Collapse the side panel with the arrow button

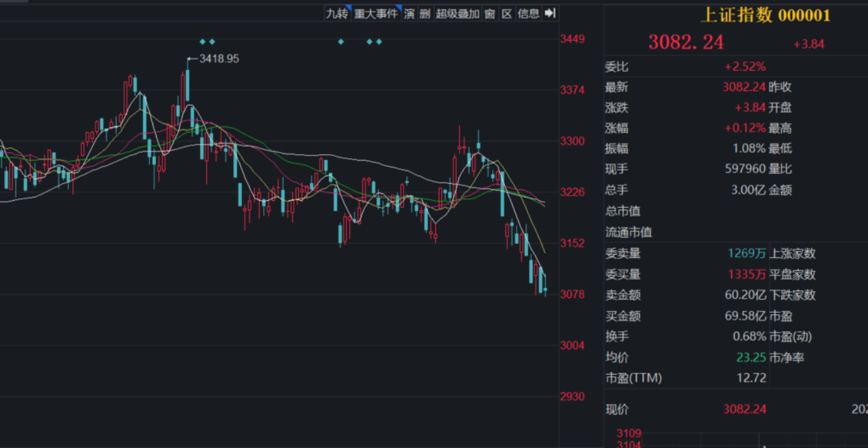pos(551,14)
